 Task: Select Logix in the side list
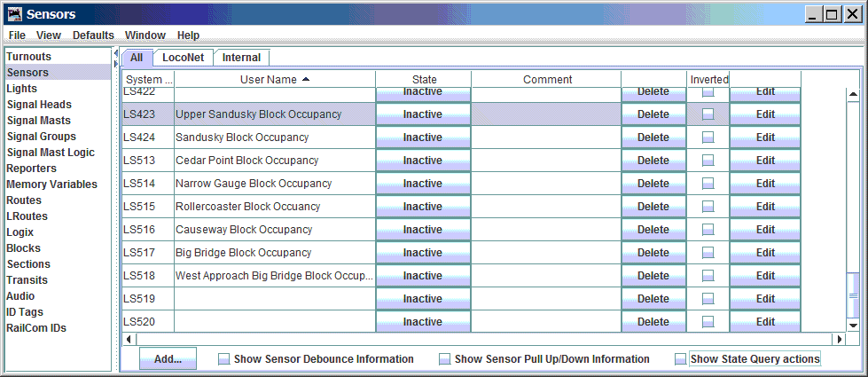point(20,232)
